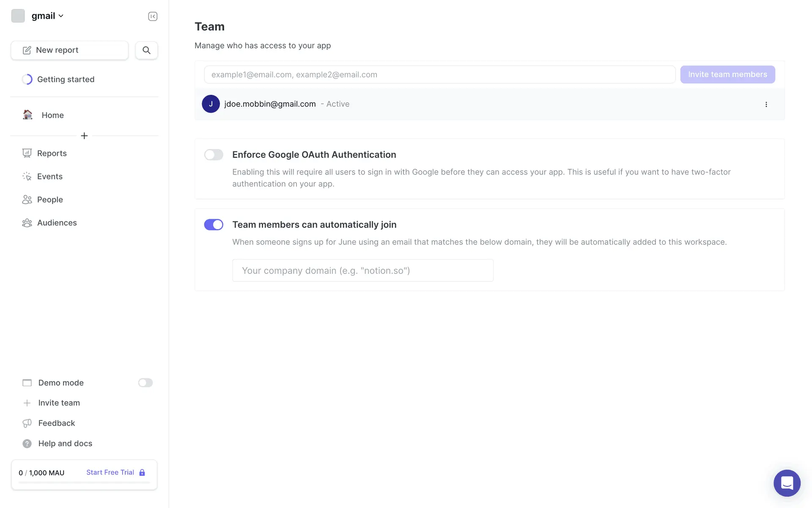Image resolution: width=812 pixels, height=508 pixels.
Task: Turn off Team members can automatically join
Action: (214, 225)
